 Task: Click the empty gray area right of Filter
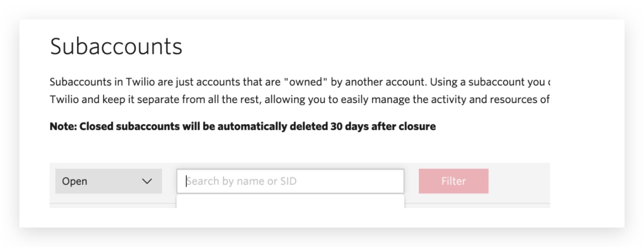[x=519, y=181]
